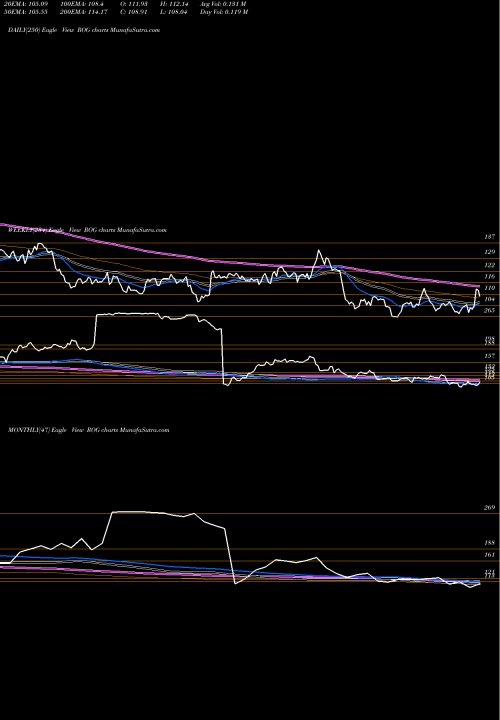The image size is (500, 720).
Task: Click the 265 price axis label
Action: [489, 310]
